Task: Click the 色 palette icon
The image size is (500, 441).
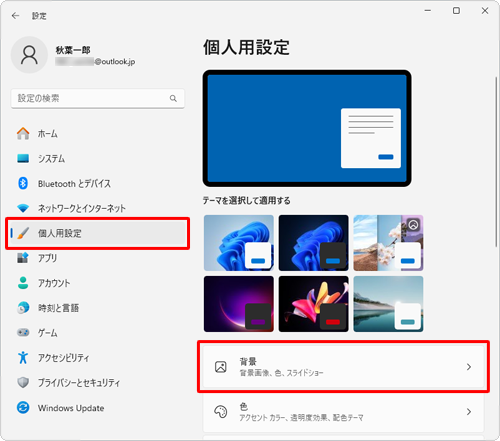Action: 221,412
